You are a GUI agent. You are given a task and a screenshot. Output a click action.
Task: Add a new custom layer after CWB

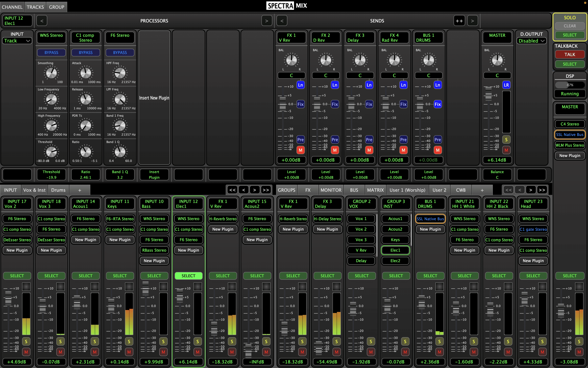(x=482, y=190)
